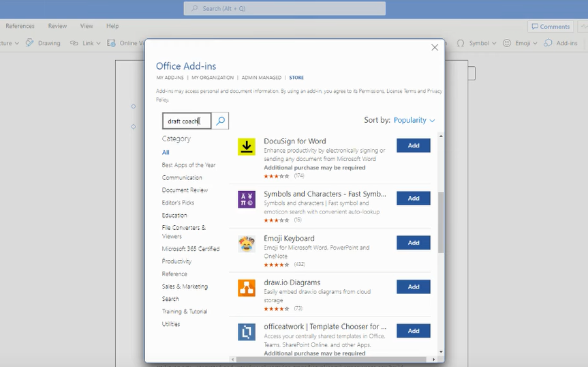Open the Emoji Keyboard add-in icon
This screenshot has width=588, height=367.
tap(247, 244)
